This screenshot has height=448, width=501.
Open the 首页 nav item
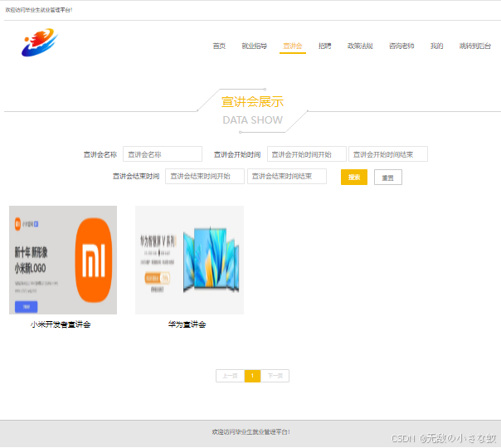pyautogui.click(x=219, y=46)
